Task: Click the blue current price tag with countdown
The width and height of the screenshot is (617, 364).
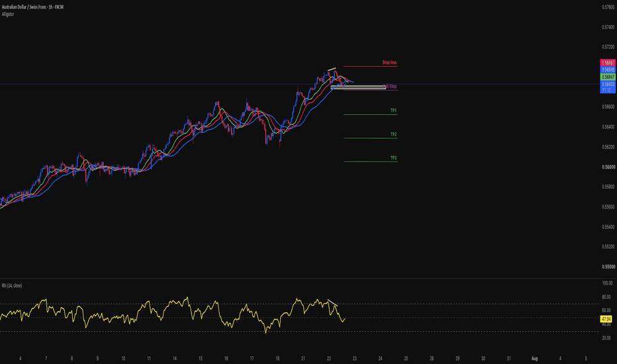Action: tap(608, 87)
